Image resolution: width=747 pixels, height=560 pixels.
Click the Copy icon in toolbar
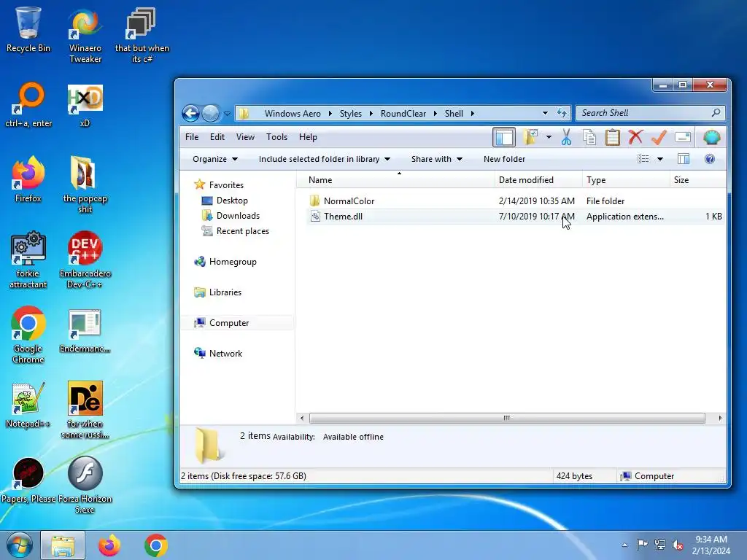click(589, 138)
